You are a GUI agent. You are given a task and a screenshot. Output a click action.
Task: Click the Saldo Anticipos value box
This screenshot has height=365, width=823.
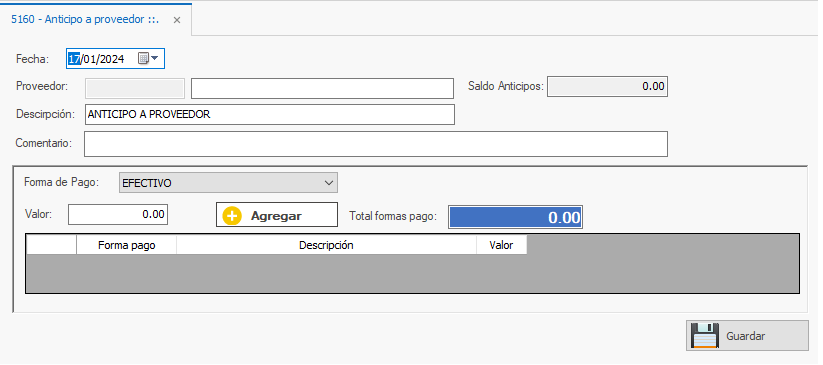607,87
